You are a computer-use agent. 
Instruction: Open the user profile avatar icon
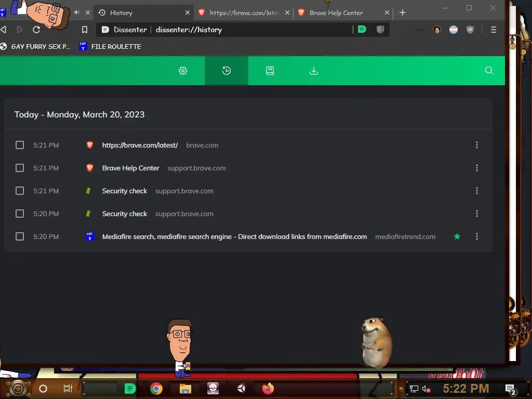[x=437, y=30]
